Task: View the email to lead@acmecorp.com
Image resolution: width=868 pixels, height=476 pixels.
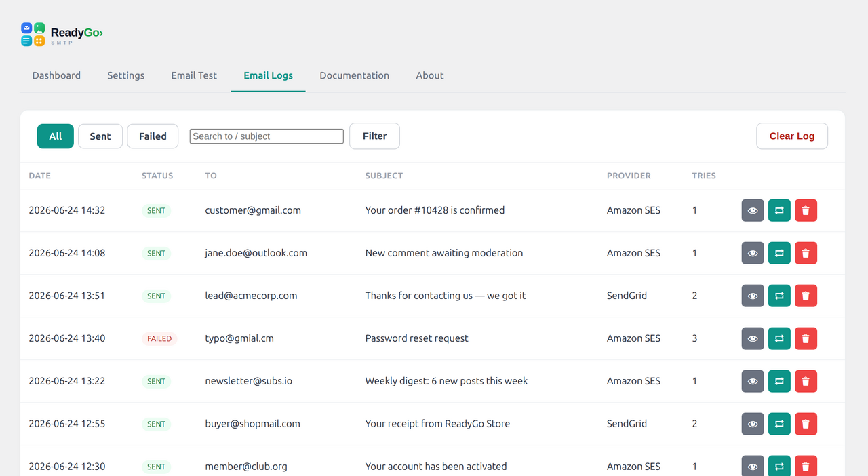Action: tap(753, 296)
